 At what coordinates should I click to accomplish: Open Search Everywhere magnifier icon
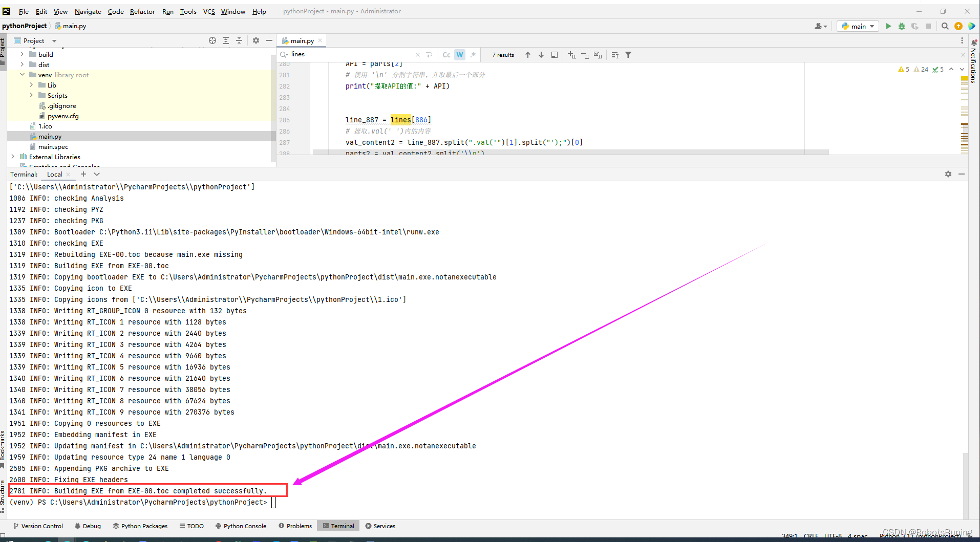pos(945,26)
